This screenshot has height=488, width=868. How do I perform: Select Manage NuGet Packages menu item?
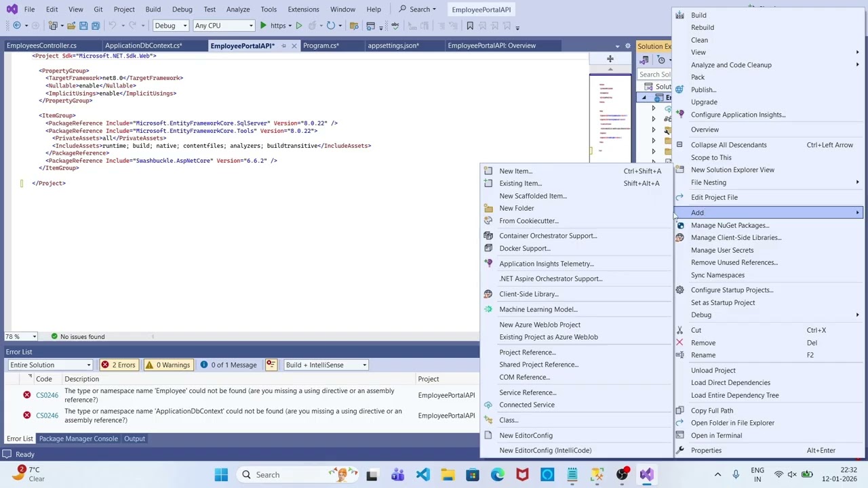730,225
